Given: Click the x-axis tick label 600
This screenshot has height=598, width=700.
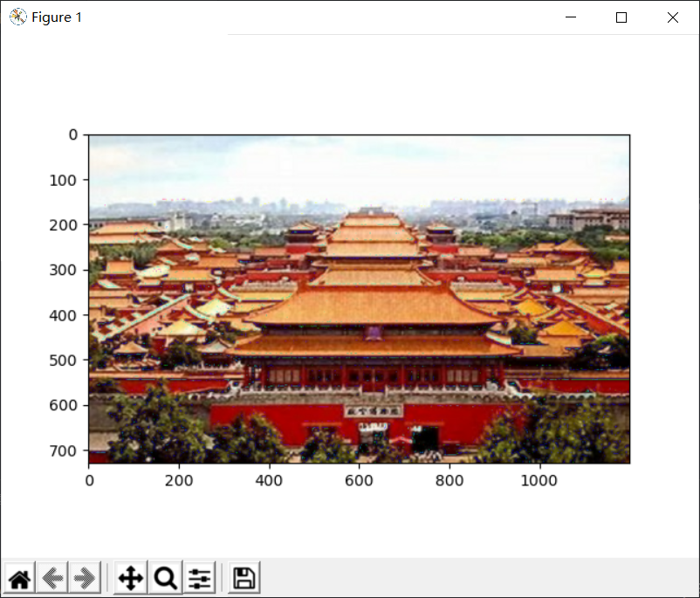Looking at the screenshot, I should pyautogui.click(x=360, y=480).
